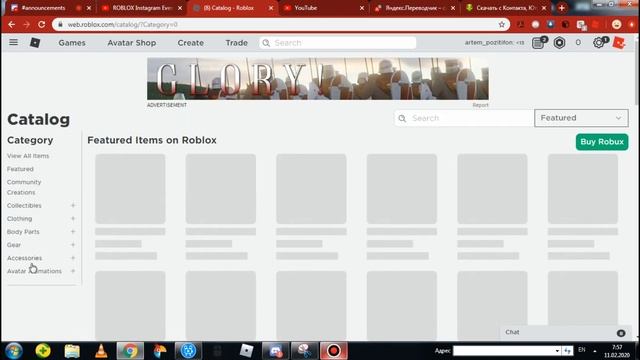Go to Avatar Shop in the nav bar
The width and height of the screenshot is (640, 360).
pos(132,42)
